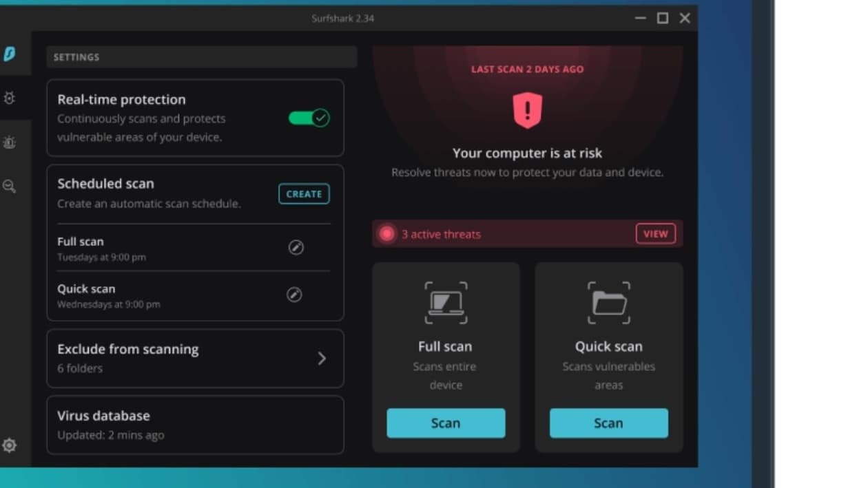Open the antivirus bug icon in sidebar
This screenshot has height=488, width=868.
click(x=9, y=98)
